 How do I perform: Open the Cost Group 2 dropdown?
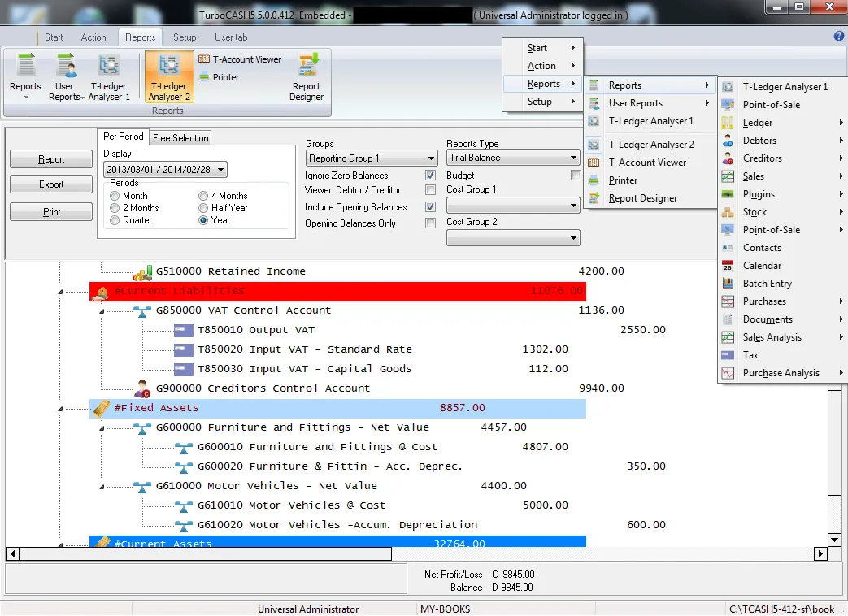(x=513, y=238)
